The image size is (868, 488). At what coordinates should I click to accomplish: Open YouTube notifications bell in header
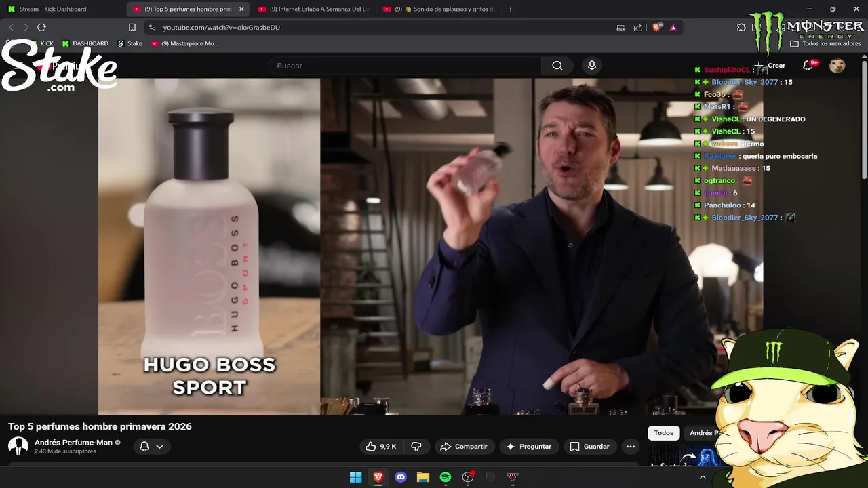click(x=808, y=66)
